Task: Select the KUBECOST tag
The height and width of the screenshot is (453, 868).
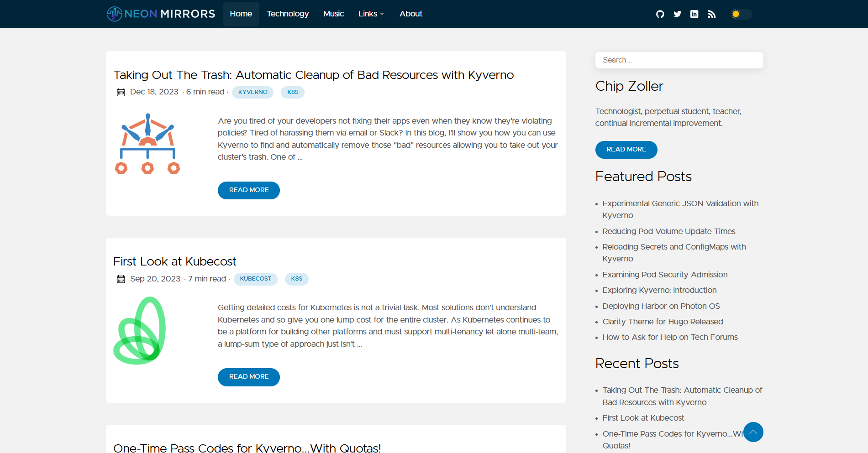Action: (255, 279)
